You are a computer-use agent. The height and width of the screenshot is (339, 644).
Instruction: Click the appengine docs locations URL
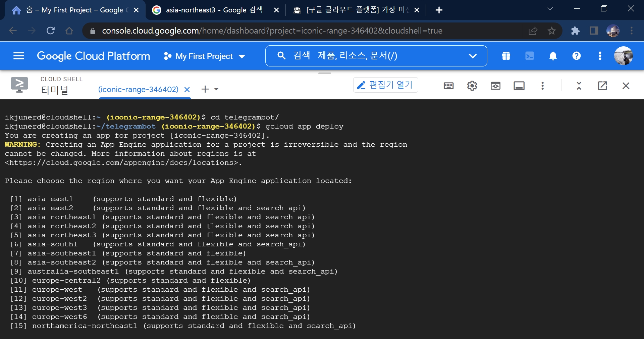tap(123, 163)
